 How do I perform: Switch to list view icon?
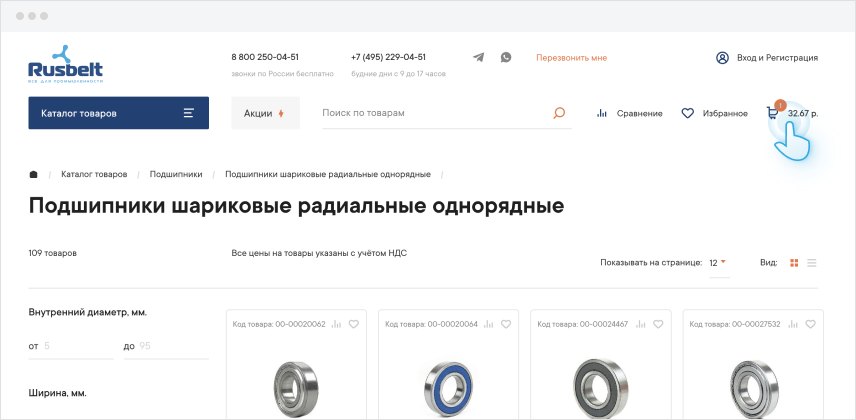pos(812,263)
